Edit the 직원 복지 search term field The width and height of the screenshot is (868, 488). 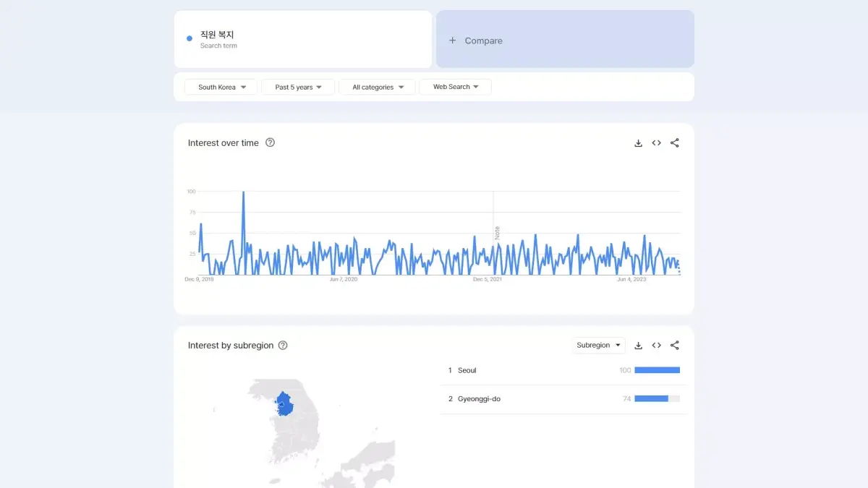point(303,39)
